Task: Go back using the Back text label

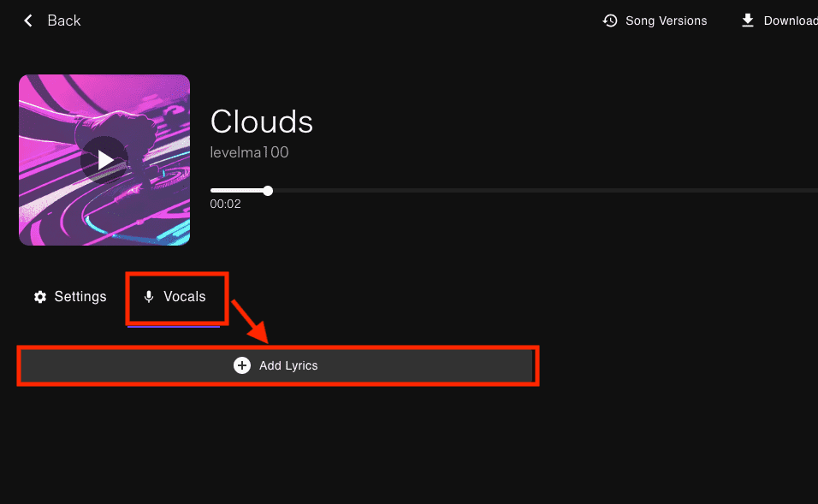Action: pyautogui.click(x=64, y=21)
